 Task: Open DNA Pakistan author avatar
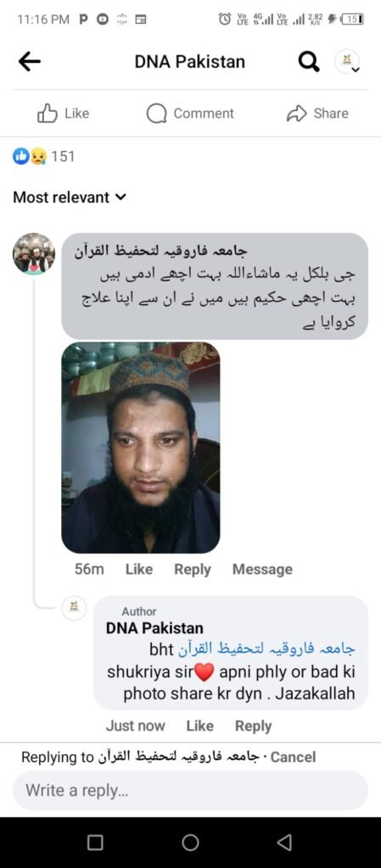point(74,609)
